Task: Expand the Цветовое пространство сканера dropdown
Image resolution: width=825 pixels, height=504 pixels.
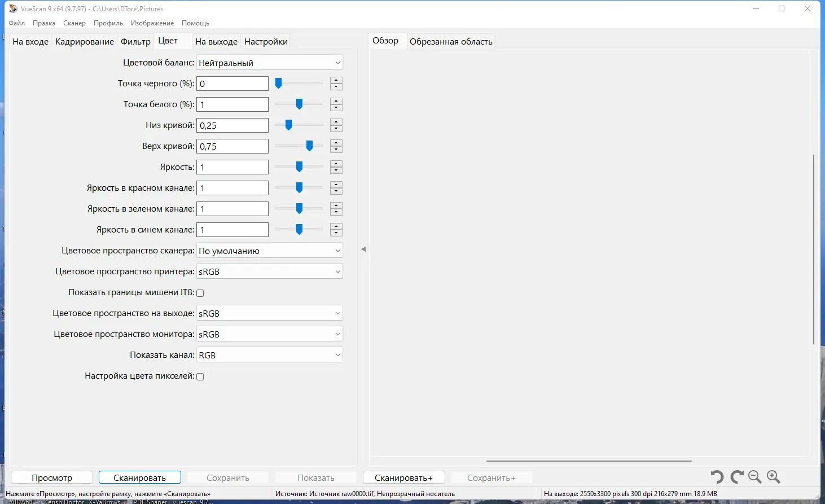Action: 270,251
